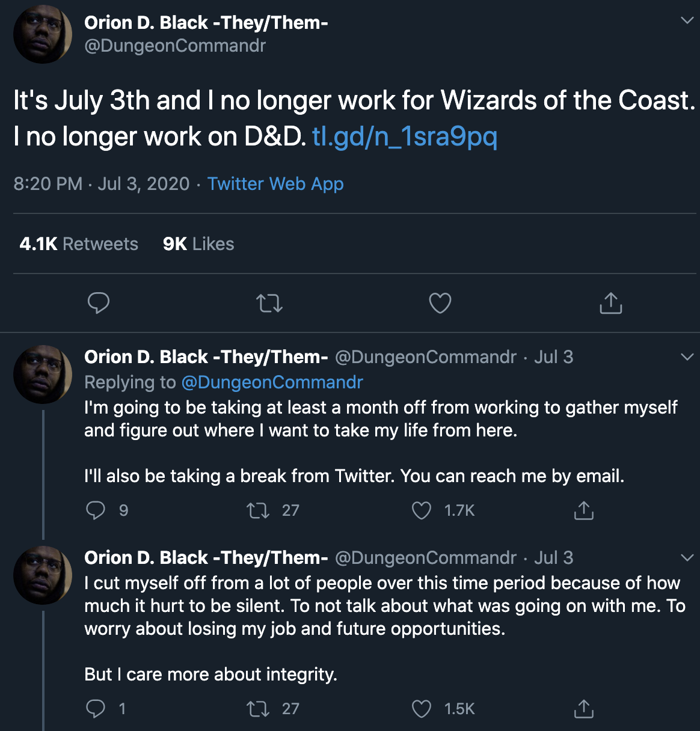Retweet the 'break from Twitter' reply tweet
Screen dimensions: 700x731
258,511
